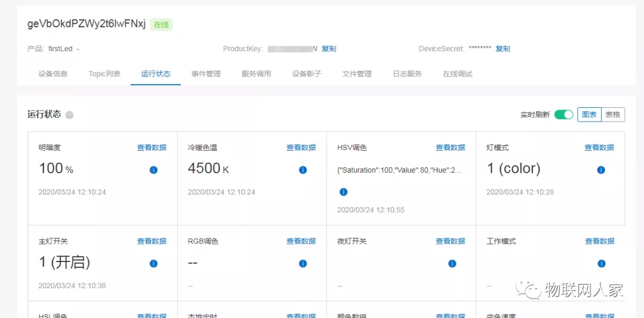
Task: Open the 设备信息 tab
Action: coord(53,74)
